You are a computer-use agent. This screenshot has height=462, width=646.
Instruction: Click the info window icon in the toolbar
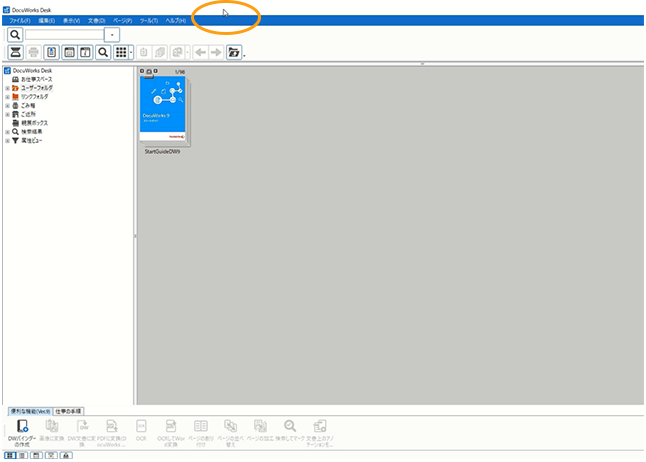click(x=85, y=52)
